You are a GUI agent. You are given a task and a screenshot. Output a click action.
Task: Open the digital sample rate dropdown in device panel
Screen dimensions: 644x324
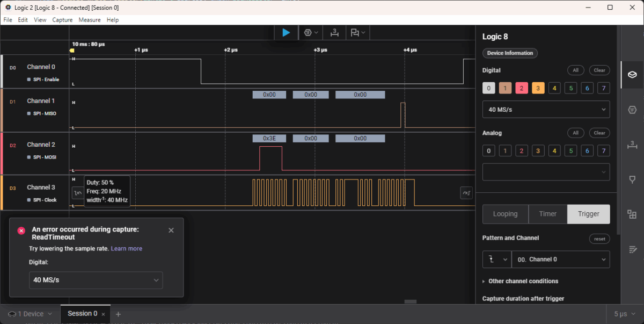click(x=546, y=109)
